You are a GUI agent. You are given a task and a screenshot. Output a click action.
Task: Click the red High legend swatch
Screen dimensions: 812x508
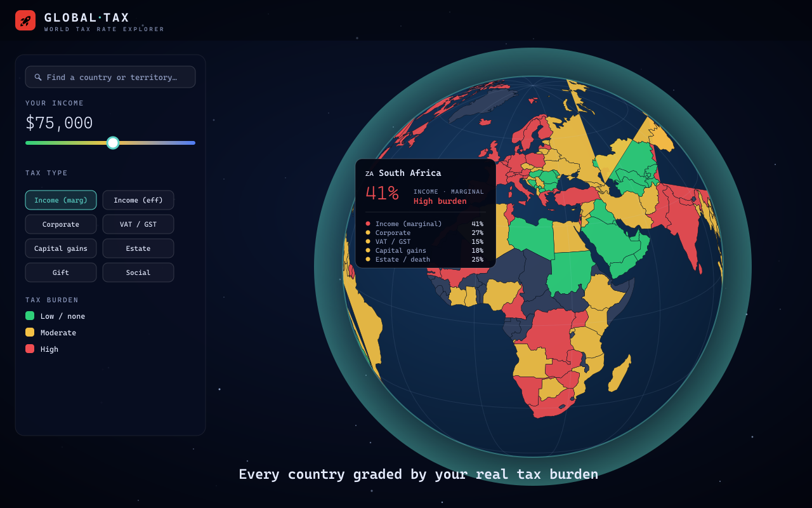click(30, 349)
